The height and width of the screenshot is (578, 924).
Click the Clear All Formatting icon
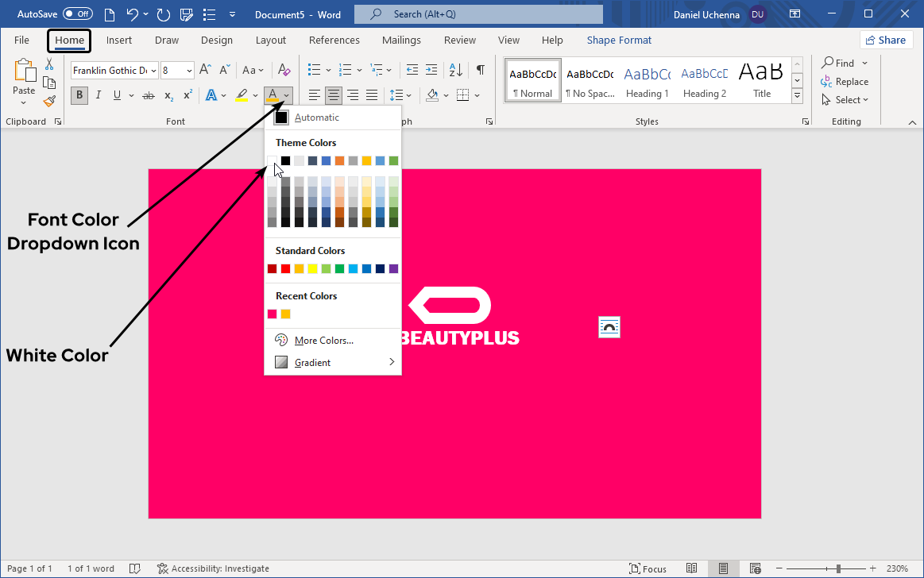point(284,70)
